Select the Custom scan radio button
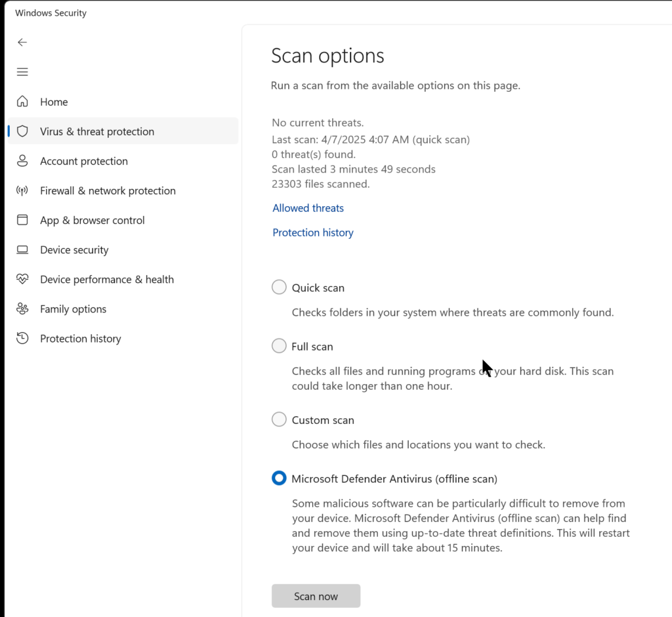 tap(279, 419)
